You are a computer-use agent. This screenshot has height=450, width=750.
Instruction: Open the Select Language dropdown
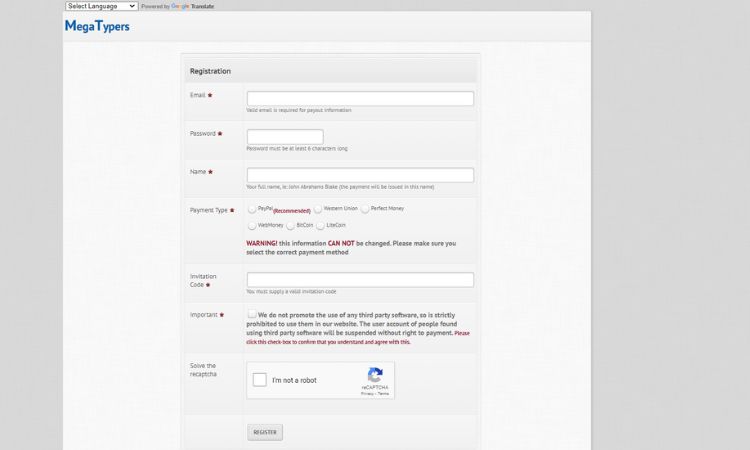tap(101, 6)
